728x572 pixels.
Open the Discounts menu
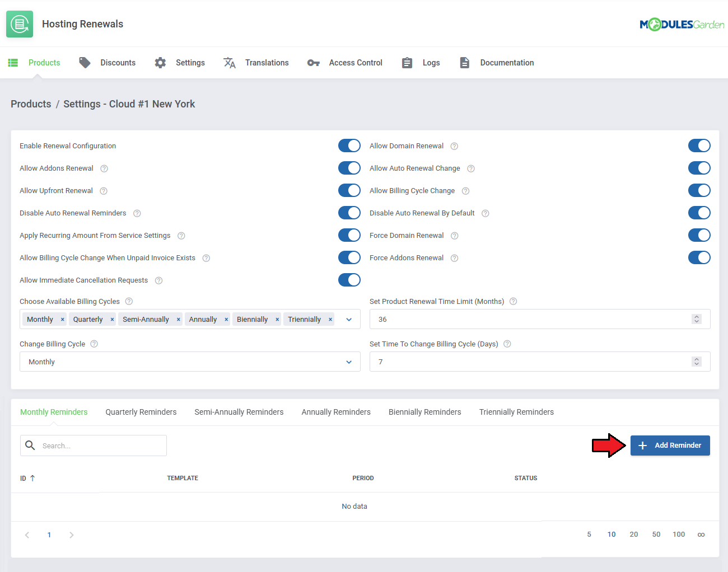(108, 63)
